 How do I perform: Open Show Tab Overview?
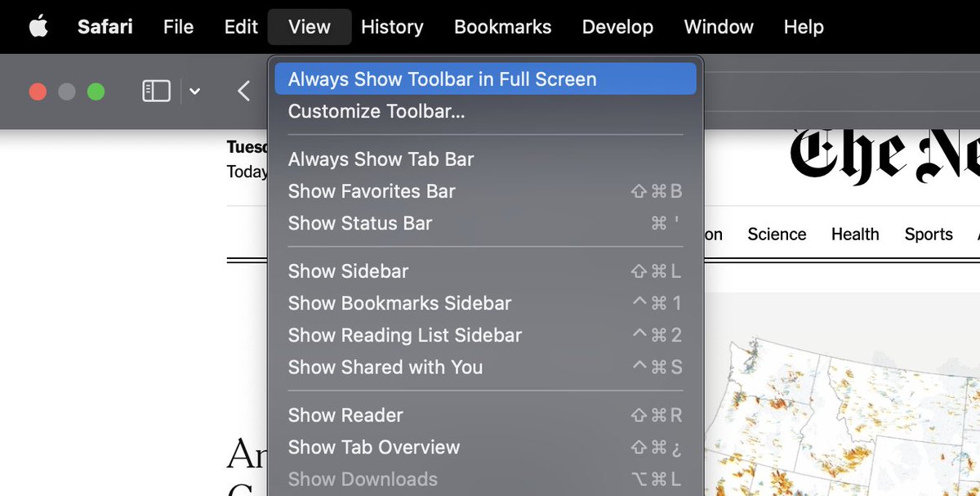[374, 447]
